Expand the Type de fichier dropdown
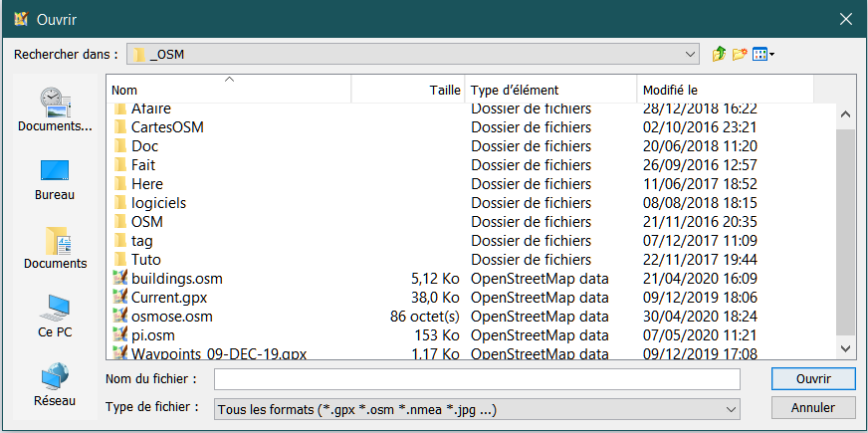The height and width of the screenshot is (433, 868). (732, 408)
